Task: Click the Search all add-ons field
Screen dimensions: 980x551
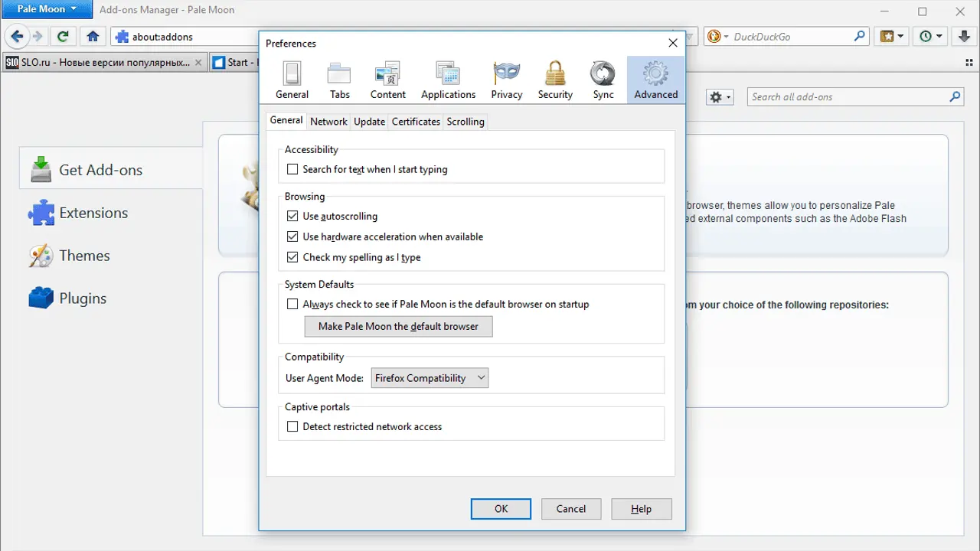Action: pos(846,97)
